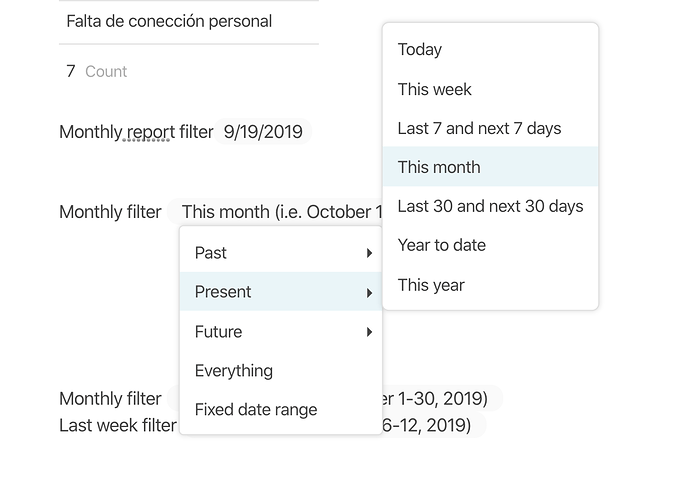The height and width of the screenshot is (477, 690).
Task: Choose Fixed date range option
Action: [x=256, y=410]
